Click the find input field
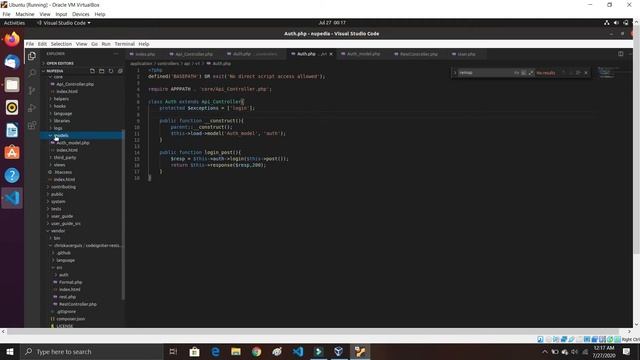This screenshot has height=360, width=640. 485,73
